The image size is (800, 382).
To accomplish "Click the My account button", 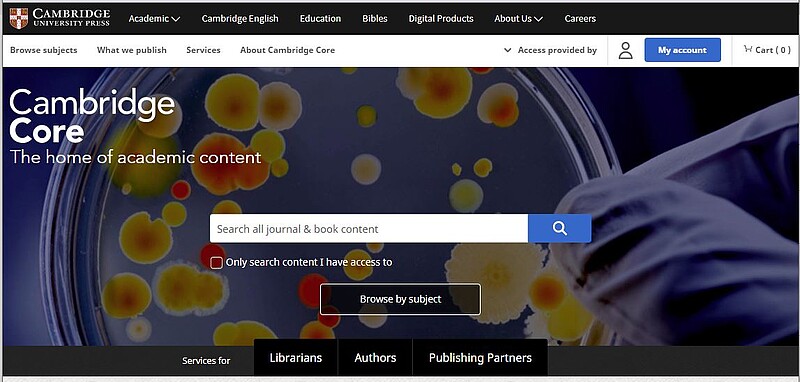I will pyautogui.click(x=683, y=50).
